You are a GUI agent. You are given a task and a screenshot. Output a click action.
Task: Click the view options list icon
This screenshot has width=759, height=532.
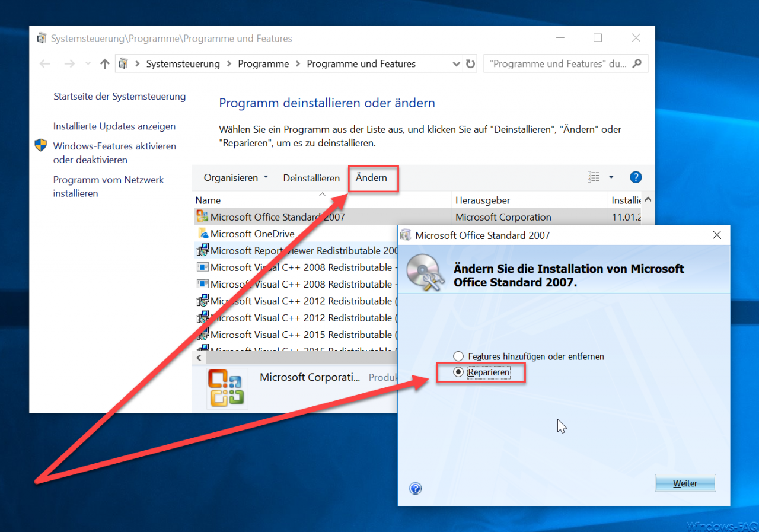(x=594, y=177)
